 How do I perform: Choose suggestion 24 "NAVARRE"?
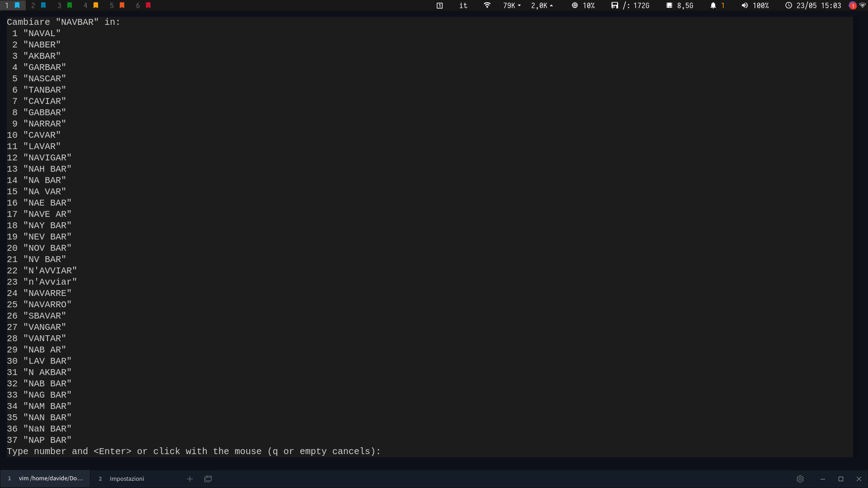click(39, 293)
